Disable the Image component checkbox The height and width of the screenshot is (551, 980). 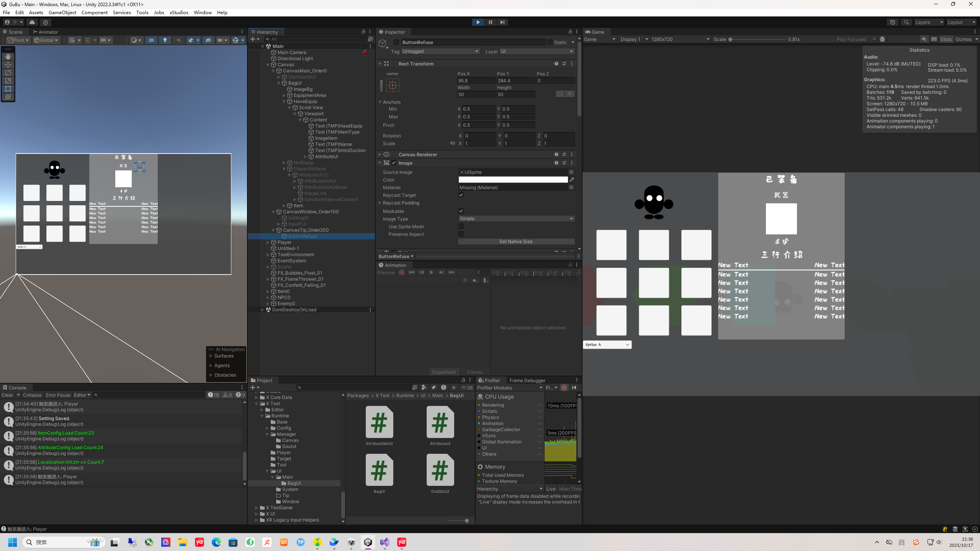(394, 163)
